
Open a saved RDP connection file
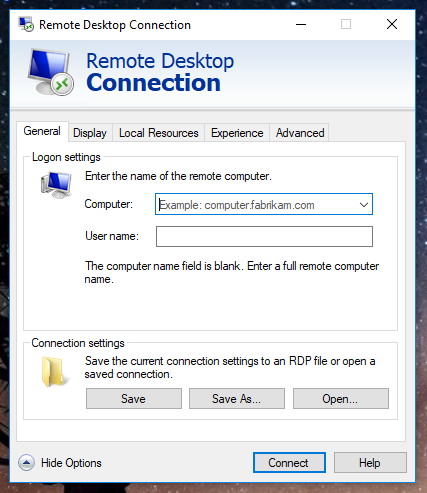click(341, 399)
